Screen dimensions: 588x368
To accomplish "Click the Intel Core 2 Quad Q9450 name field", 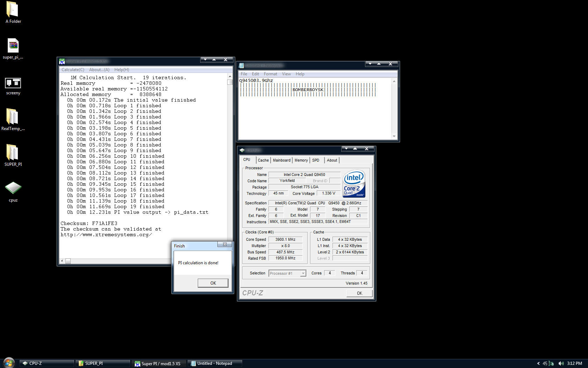I will point(304,175).
